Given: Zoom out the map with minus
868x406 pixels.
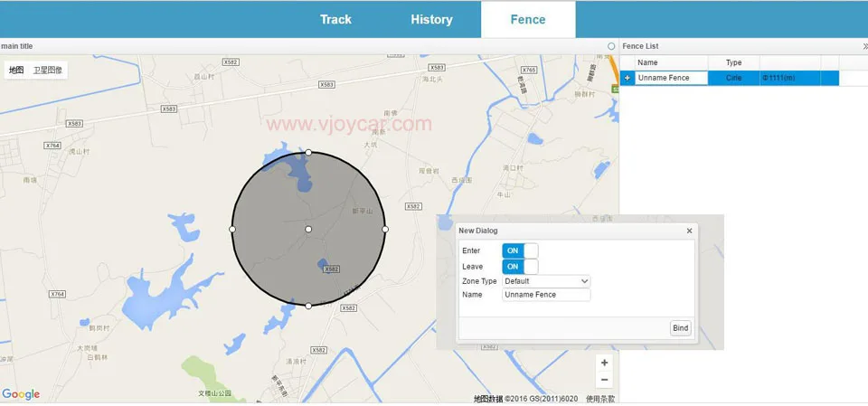Looking at the screenshot, I should [605, 380].
